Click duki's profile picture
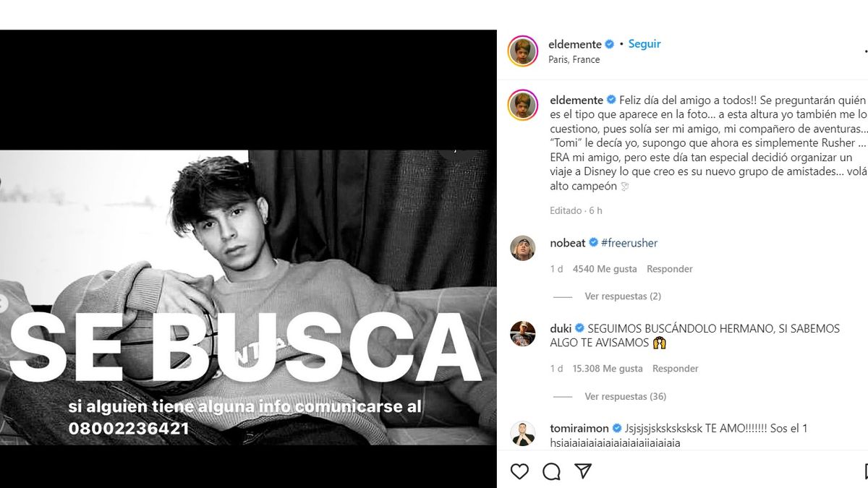The height and width of the screenshot is (488, 868). click(522, 333)
